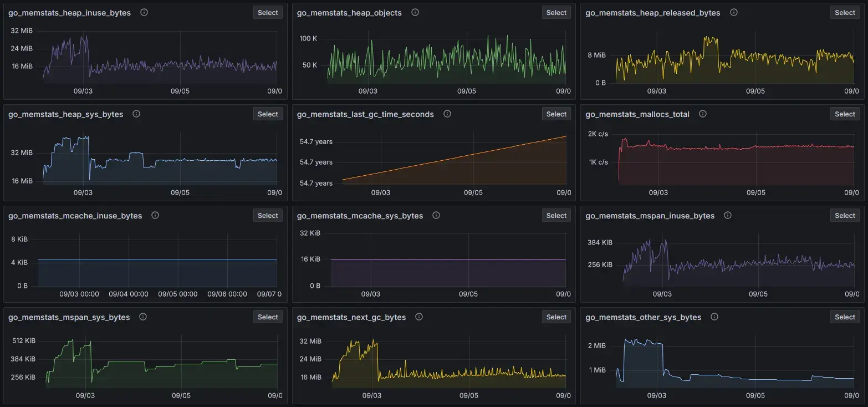Click the 8 MiB axis label in heap_released_bytes
Viewport: 868px width, 407px height.
point(596,55)
